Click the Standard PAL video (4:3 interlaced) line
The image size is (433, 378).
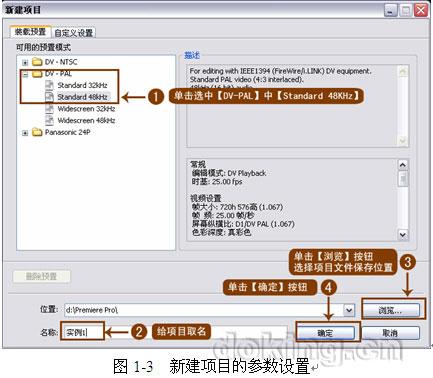(246, 79)
